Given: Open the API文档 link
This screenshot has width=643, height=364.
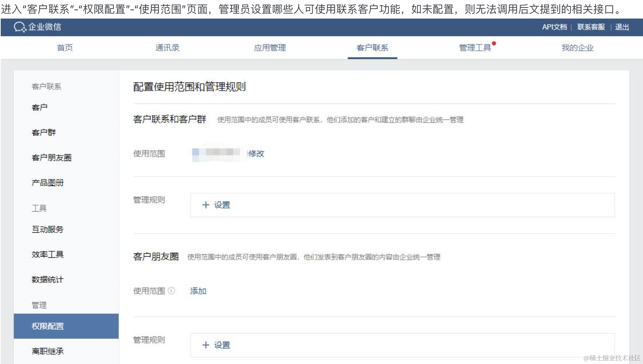Looking at the screenshot, I should click(554, 27).
